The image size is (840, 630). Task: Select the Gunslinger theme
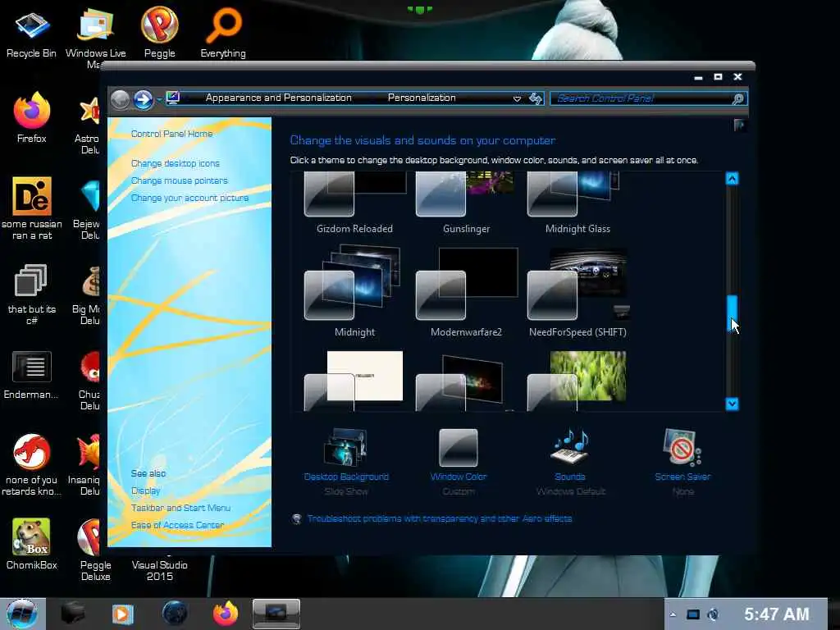coord(466,203)
